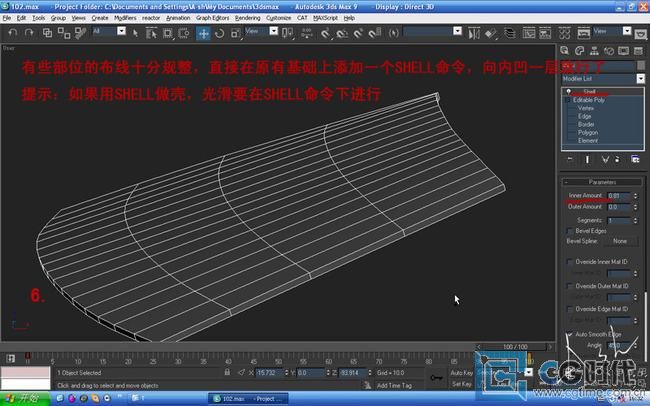Viewport: 650px width, 406px height.
Task: Open the Render Scene dialog
Action: 584,33
